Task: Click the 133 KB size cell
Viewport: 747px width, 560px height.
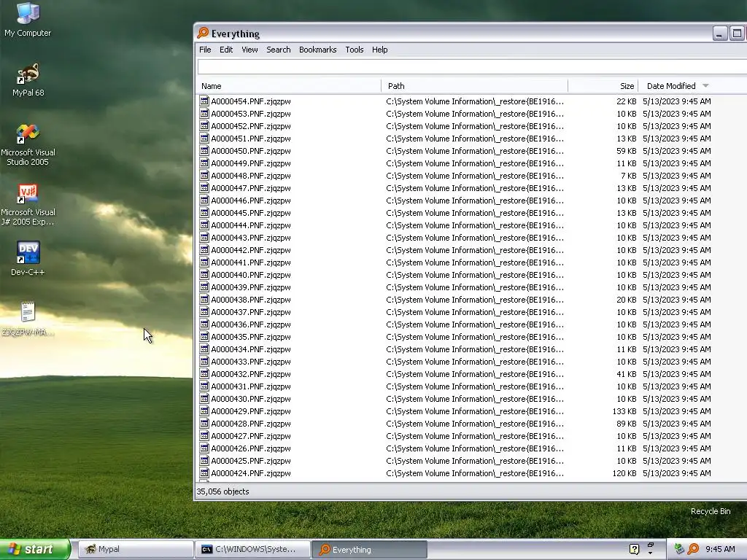Action: click(x=624, y=411)
